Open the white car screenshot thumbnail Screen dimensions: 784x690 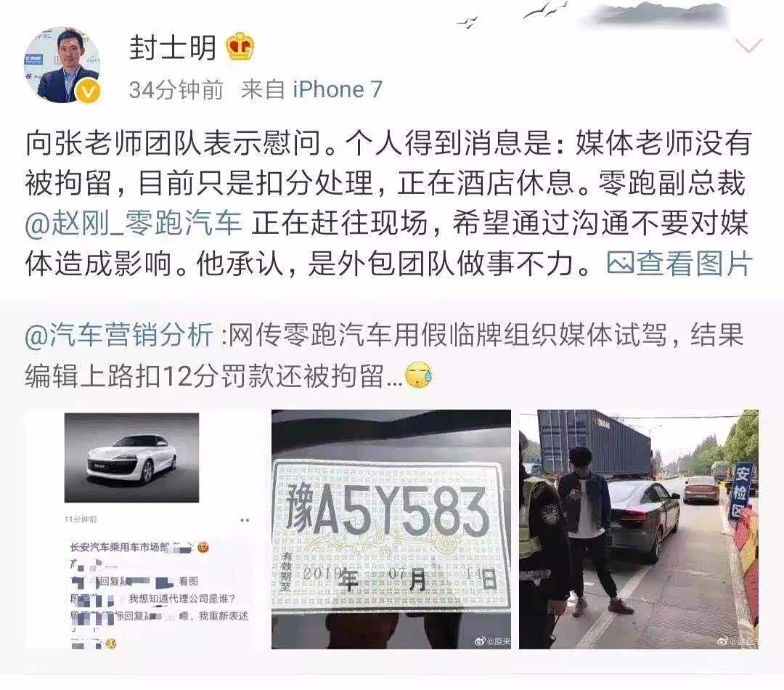[x=144, y=529]
